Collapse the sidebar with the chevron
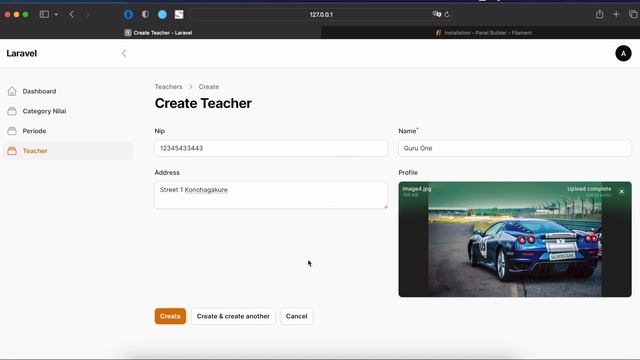 click(x=124, y=53)
